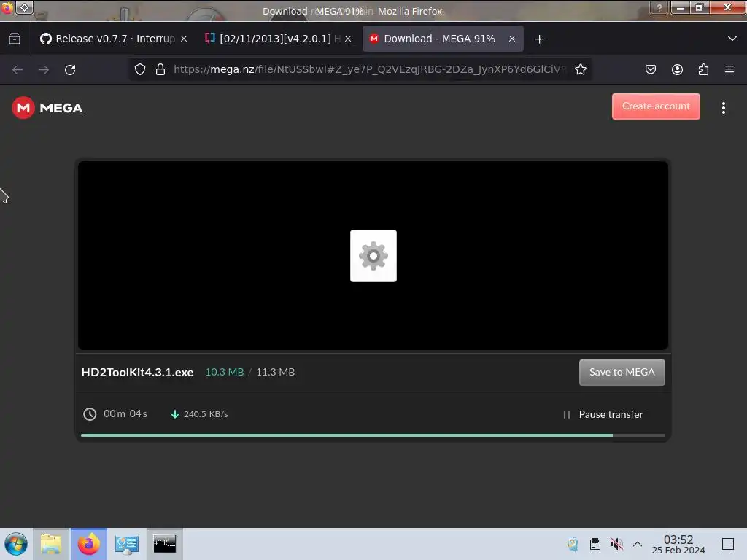This screenshot has height=560, width=747.
Task: Open the terminal window from taskbar
Action: (x=164, y=544)
